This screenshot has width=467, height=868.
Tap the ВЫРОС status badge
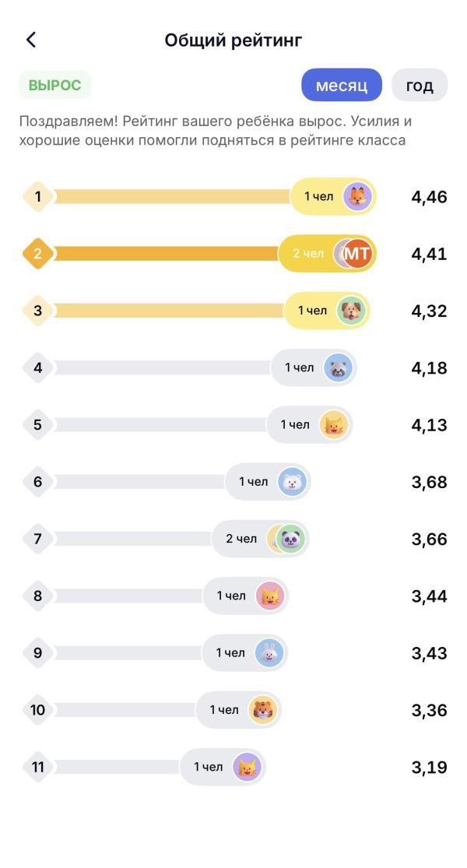[x=54, y=86]
